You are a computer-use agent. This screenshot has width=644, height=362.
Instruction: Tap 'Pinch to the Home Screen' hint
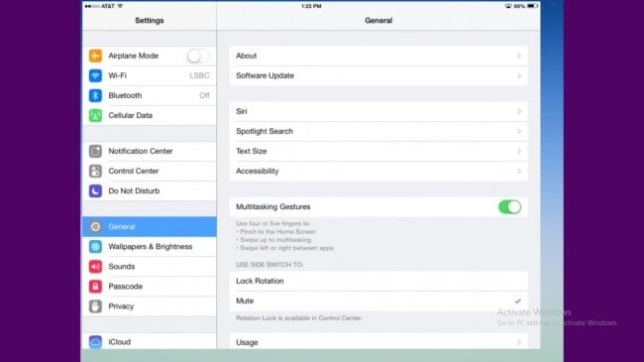point(275,232)
